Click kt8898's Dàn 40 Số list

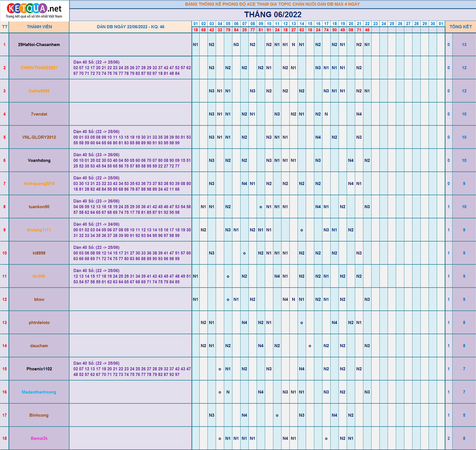click(x=132, y=253)
